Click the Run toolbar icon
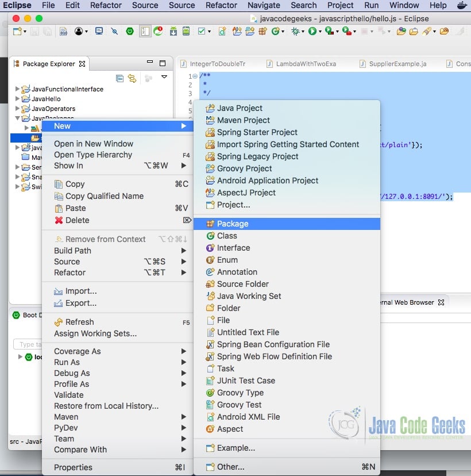This screenshot has width=471, height=476. coord(312,32)
